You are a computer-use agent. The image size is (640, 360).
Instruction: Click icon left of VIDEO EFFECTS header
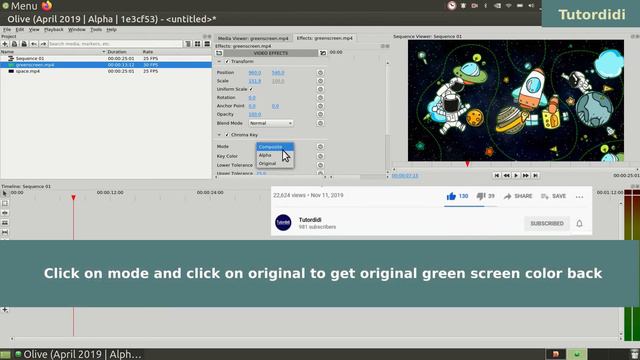pyautogui.click(x=219, y=53)
